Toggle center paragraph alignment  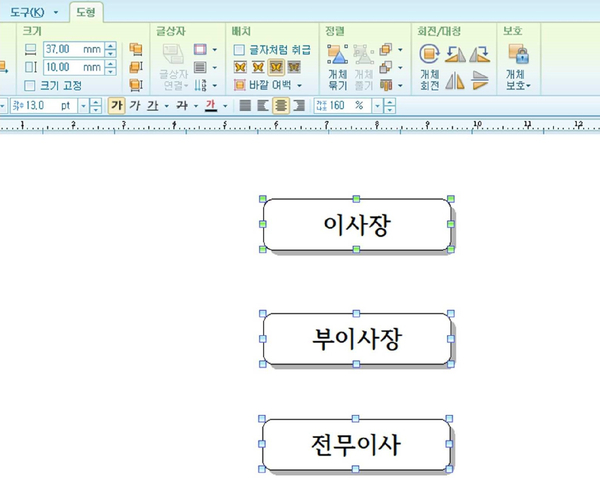281,105
